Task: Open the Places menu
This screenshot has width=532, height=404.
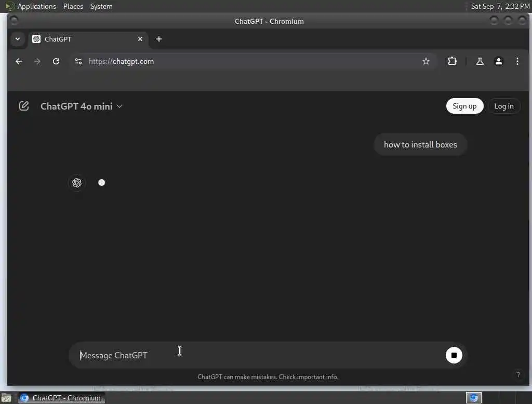Action: coord(73,6)
